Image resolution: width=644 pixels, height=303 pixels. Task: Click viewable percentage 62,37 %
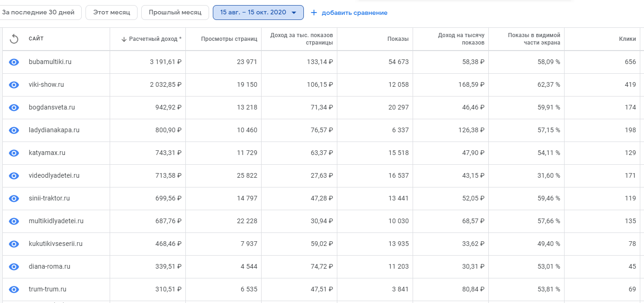549,84
